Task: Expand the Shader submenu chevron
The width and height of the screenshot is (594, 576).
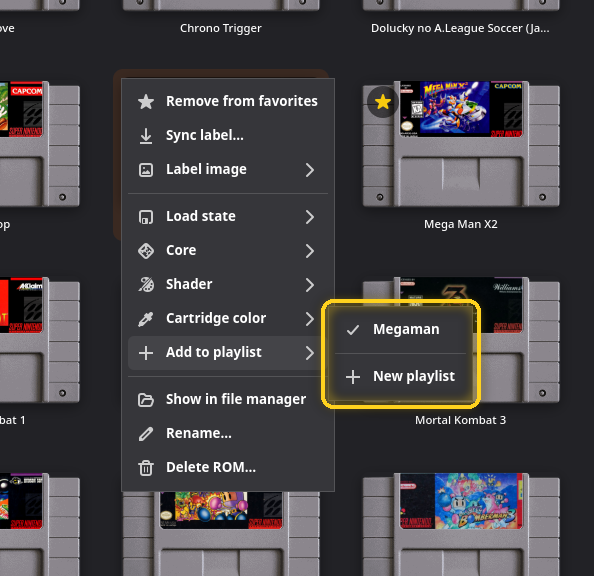Action: [310, 285]
